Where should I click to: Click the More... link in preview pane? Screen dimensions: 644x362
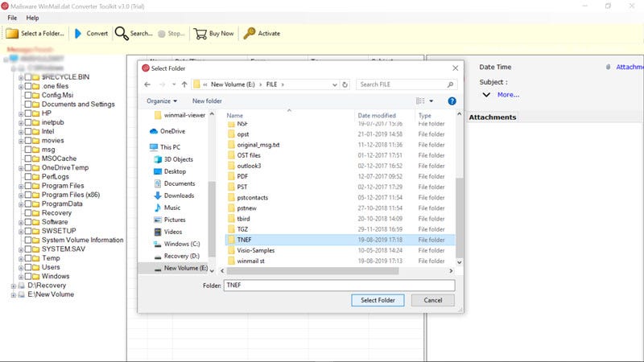coord(508,95)
